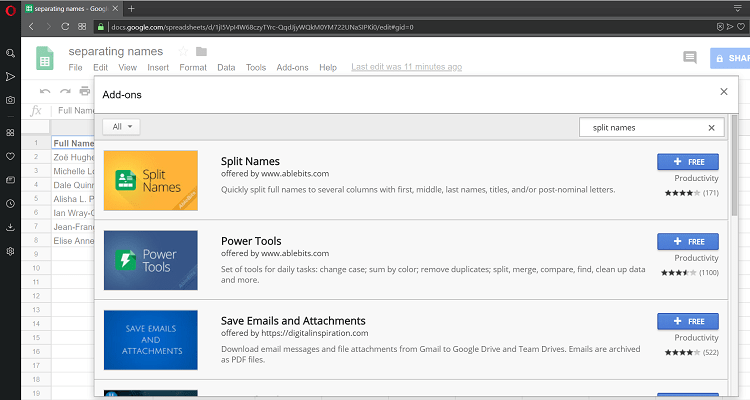The height and width of the screenshot is (400, 750).
Task: Close the Add-ons dialog
Action: point(724,92)
